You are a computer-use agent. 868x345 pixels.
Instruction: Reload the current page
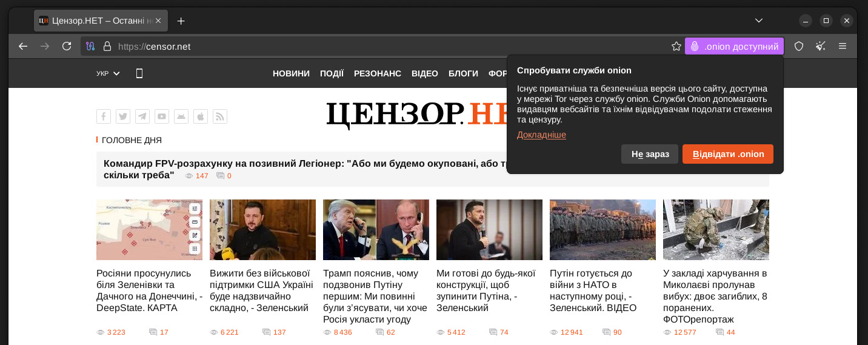coord(67,46)
